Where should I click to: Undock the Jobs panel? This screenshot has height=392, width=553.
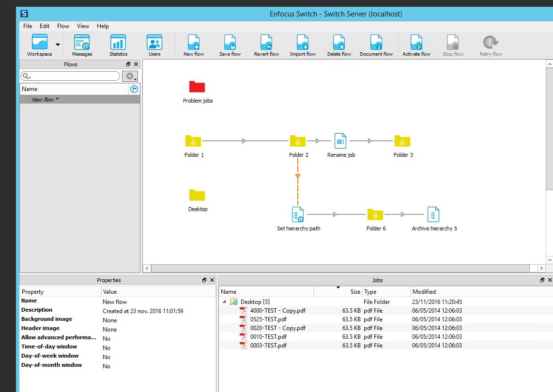click(x=542, y=280)
